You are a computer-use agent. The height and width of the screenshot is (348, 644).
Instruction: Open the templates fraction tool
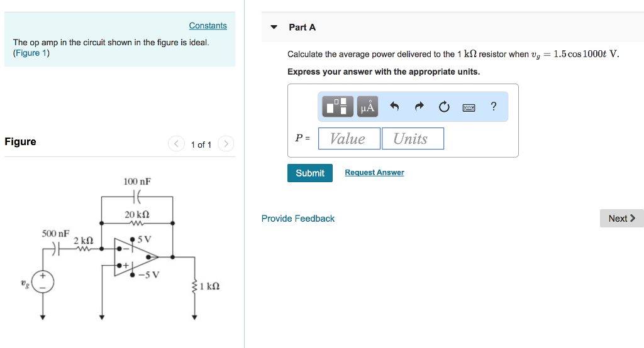(337, 107)
